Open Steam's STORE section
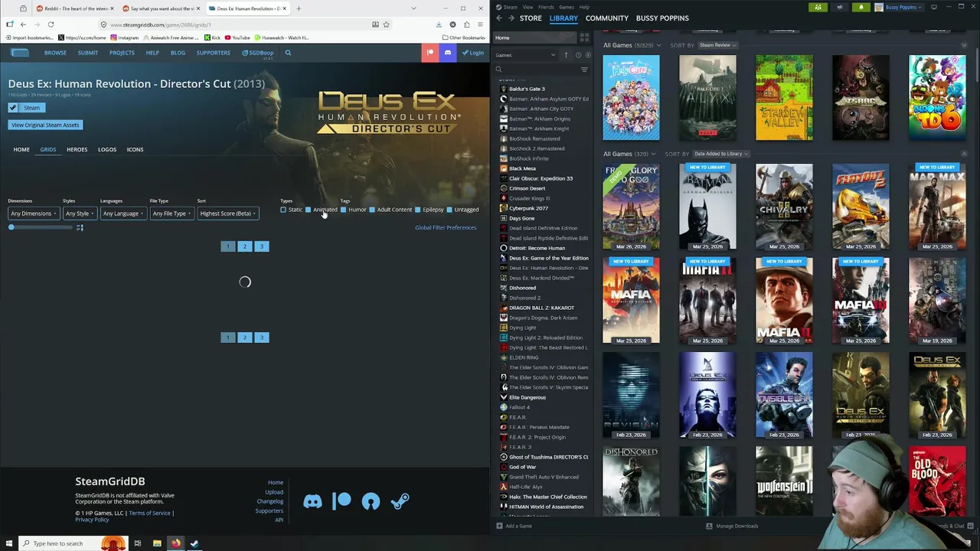This screenshot has height=551, width=980. [531, 18]
